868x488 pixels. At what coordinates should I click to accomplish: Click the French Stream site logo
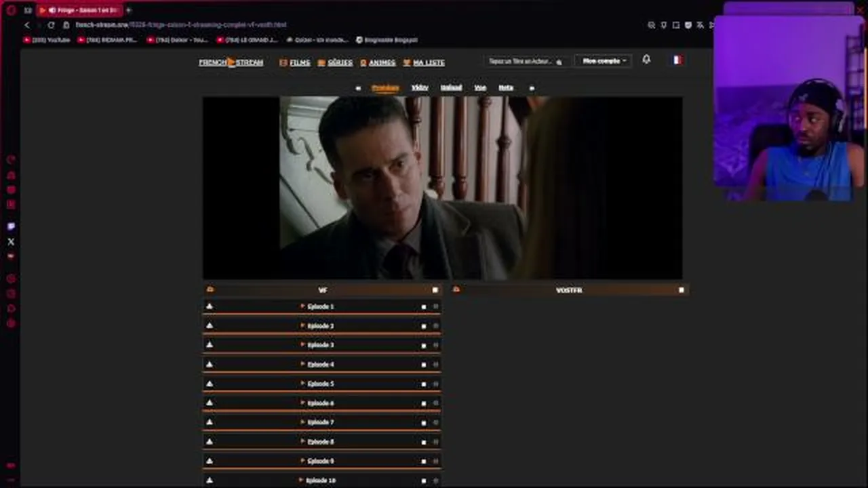231,62
